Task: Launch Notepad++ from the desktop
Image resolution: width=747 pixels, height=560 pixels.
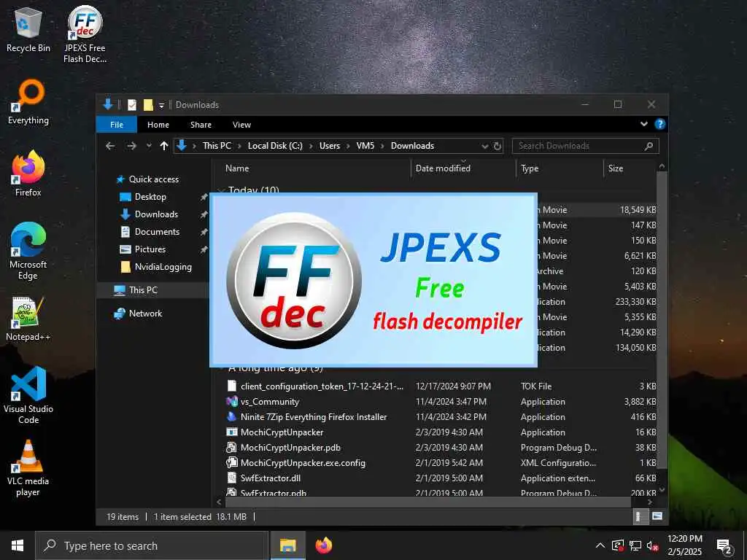Action: [x=28, y=319]
